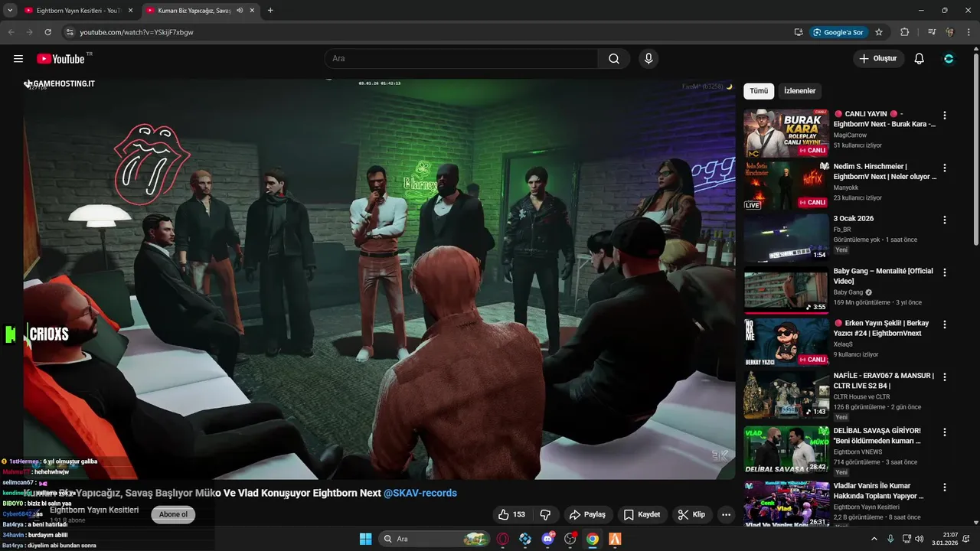The height and width of the screenshot is (551, 980).
Task: Open options for Erken Yayın Şekli video
Action: tap(945, 324)
